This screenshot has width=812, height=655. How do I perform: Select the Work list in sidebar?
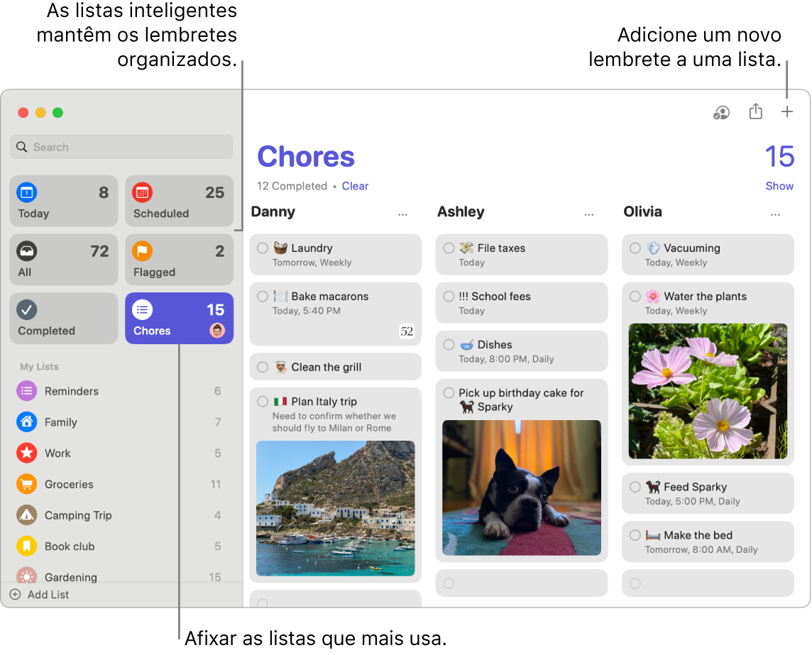(x=121, y=453)
